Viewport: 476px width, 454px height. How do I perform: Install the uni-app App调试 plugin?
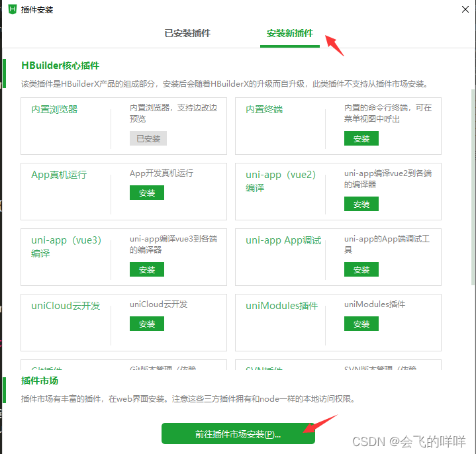[361, 269]
